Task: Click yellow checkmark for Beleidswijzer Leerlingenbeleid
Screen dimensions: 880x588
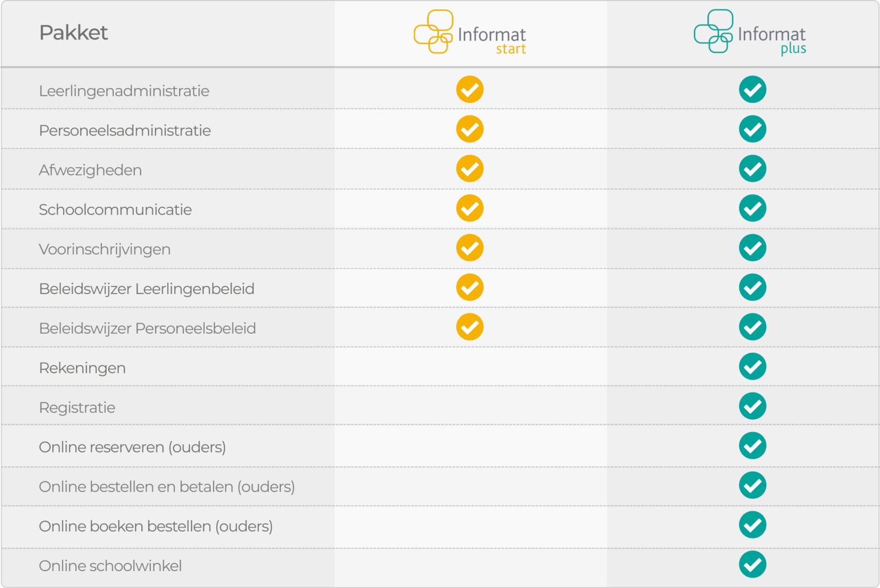Action: pos(470,287)
